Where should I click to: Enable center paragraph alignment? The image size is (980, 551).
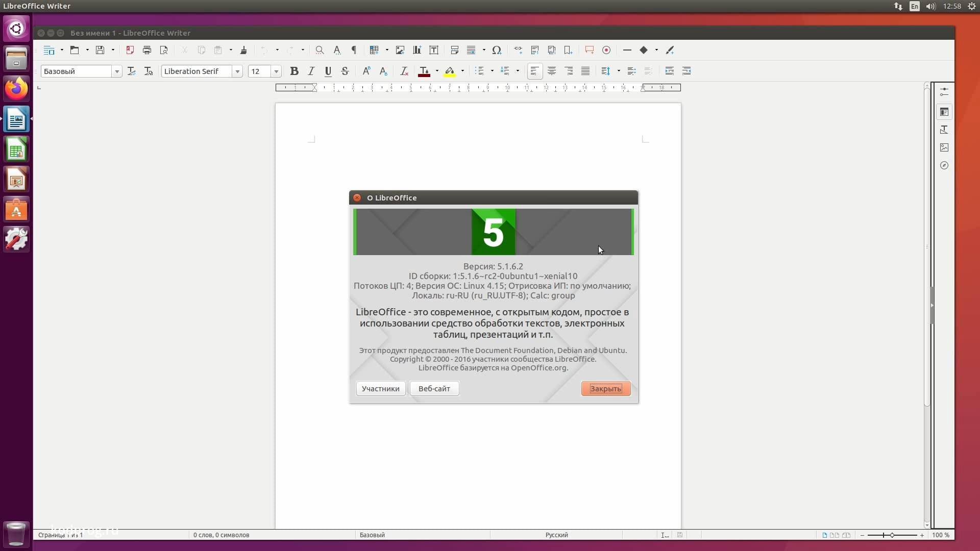tap(552, 71)
